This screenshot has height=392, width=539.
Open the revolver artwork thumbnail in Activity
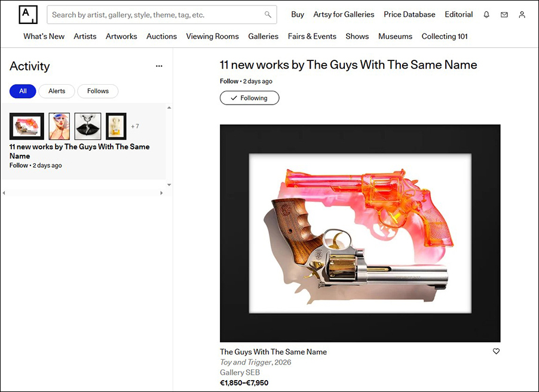(27, 126)
